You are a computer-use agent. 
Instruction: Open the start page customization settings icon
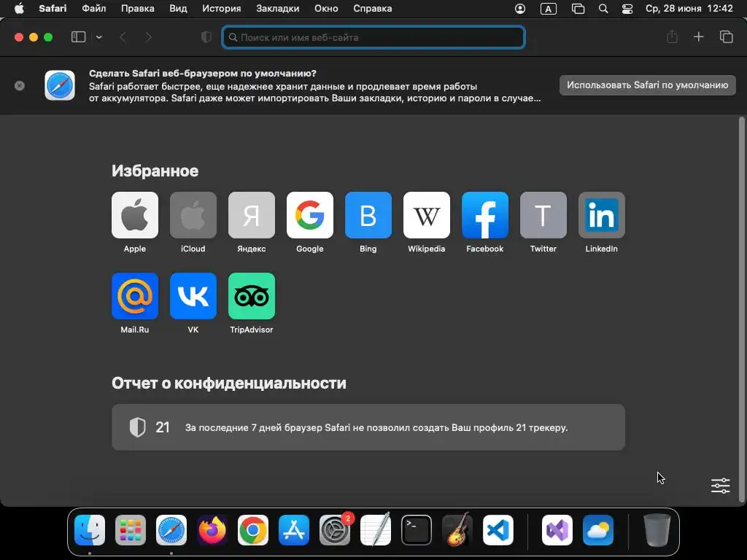tap(720, 486)
